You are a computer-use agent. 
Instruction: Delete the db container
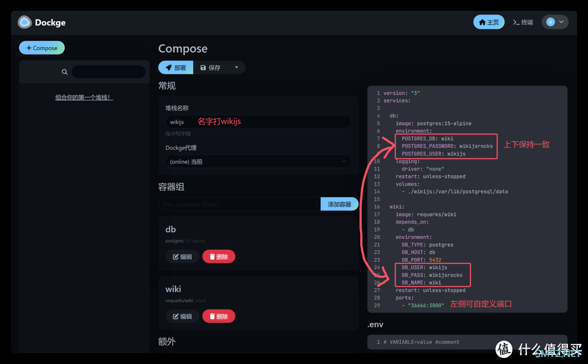point(219,256)
